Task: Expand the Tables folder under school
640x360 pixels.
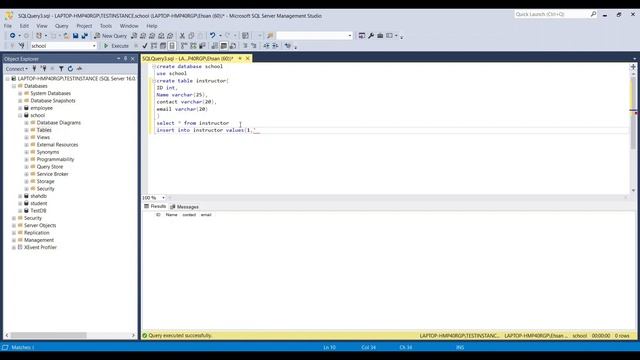Action: 27,130
